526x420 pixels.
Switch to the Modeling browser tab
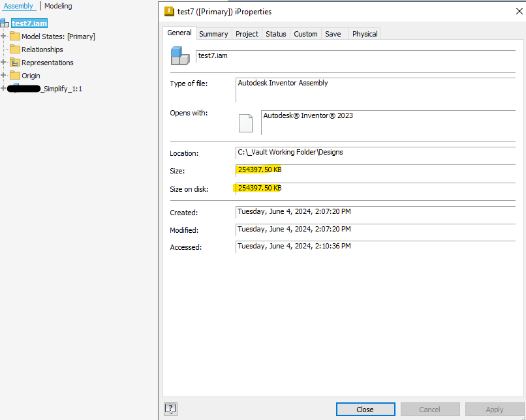pyautogui.click(x=58, y=6)
